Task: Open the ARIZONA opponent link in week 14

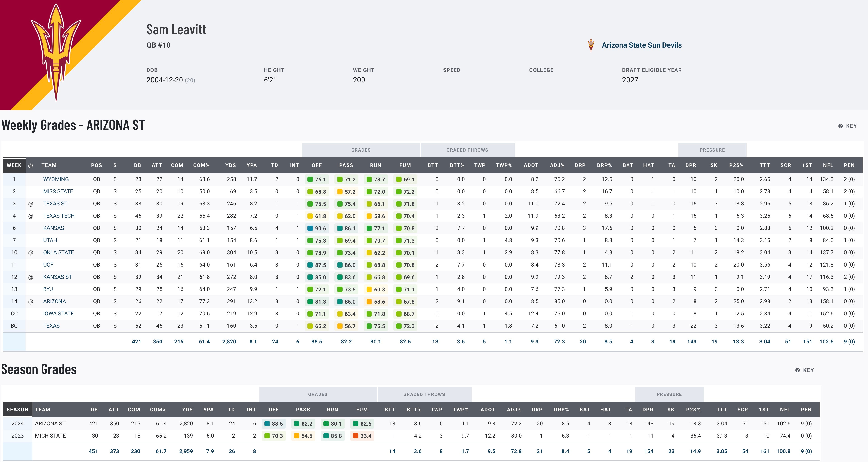Action: click(x=54, y=301)
